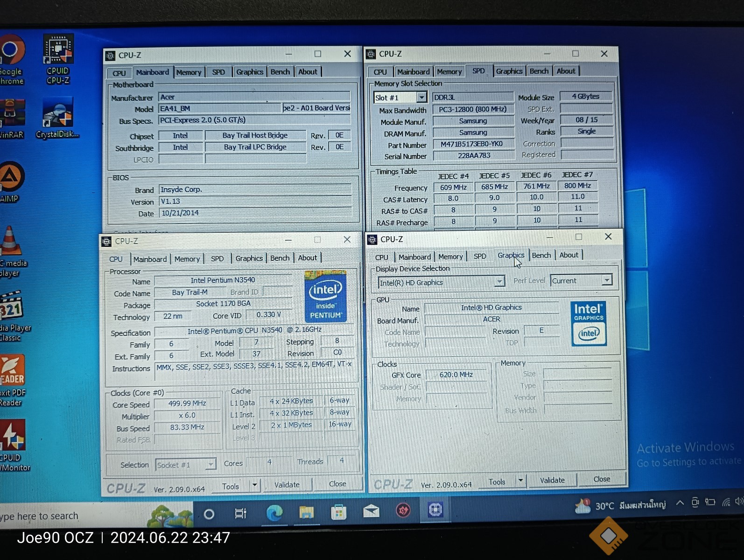Switch to Memory tab in Mainboard window
Screen dimensions: 744x560
(x=189, y=72)
